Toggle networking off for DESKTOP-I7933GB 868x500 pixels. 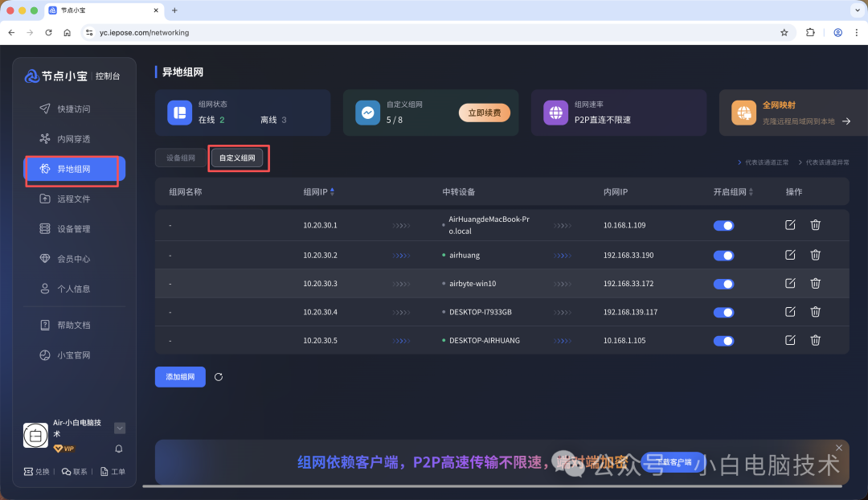(x=723, y=312)
